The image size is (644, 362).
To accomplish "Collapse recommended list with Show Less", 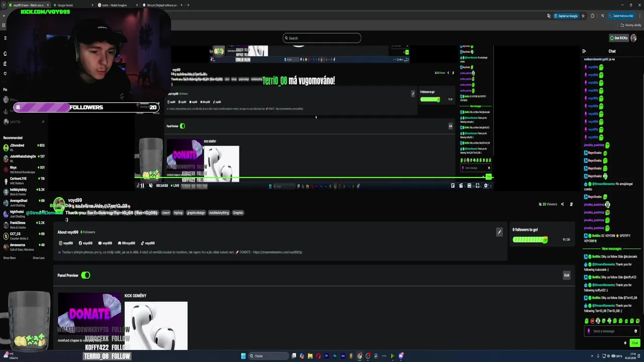I will tap(39, 258).
